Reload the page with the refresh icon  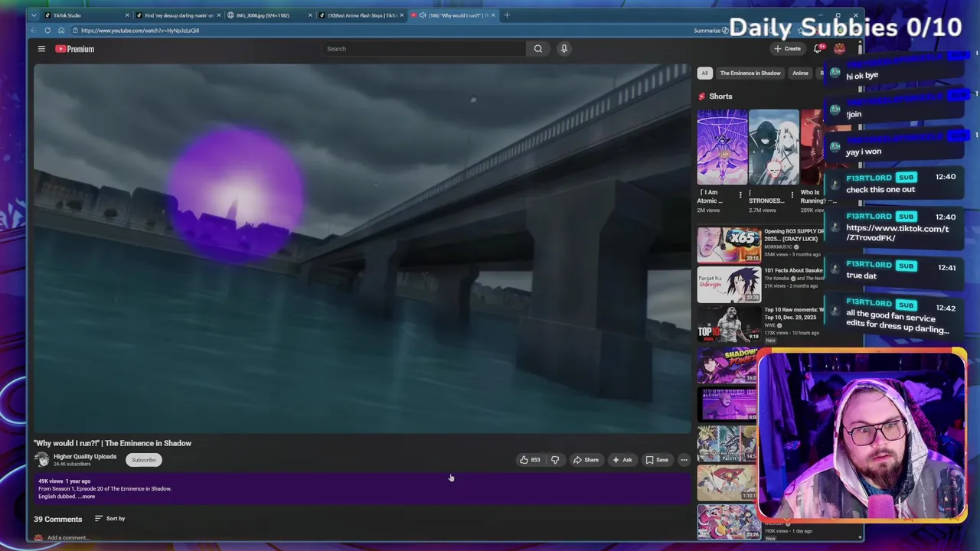(x=47, y=31)
